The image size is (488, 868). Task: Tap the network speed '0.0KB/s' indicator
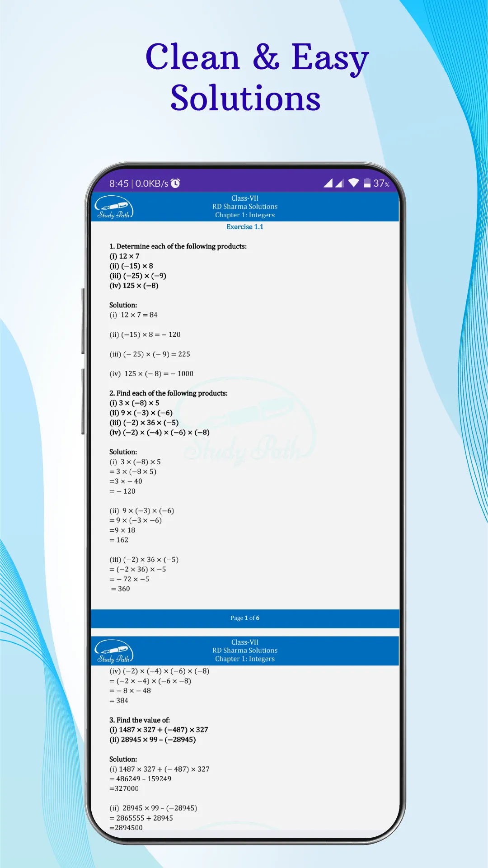(x=152, y=184)
